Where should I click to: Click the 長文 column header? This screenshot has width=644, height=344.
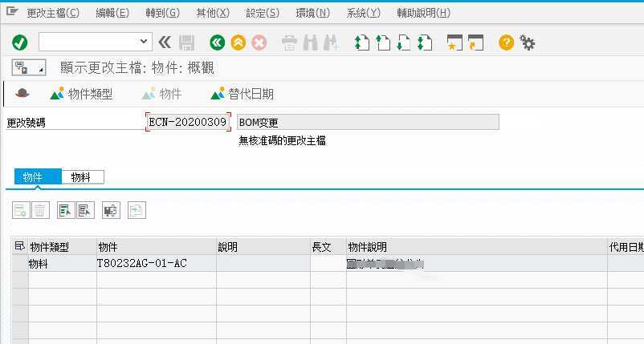click(328, 247)
